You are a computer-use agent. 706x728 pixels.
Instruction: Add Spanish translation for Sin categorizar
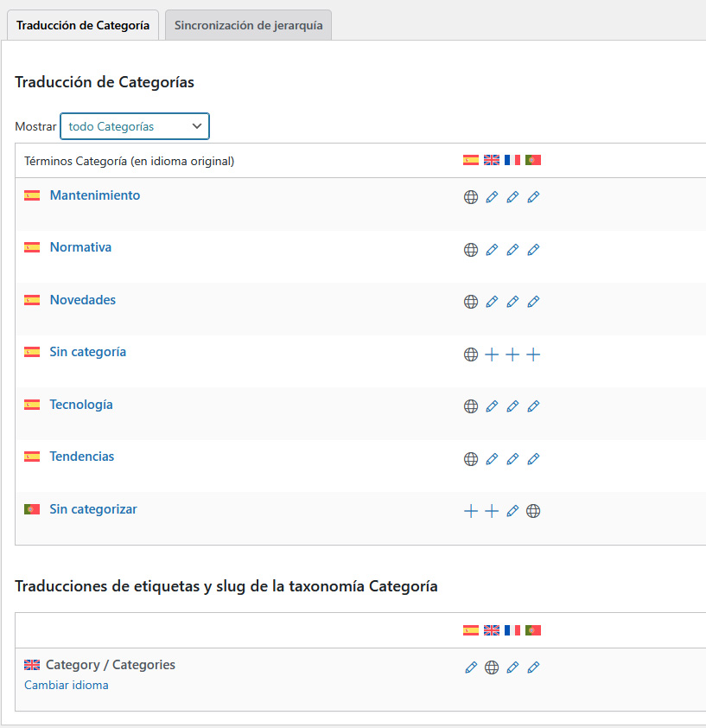471,511
